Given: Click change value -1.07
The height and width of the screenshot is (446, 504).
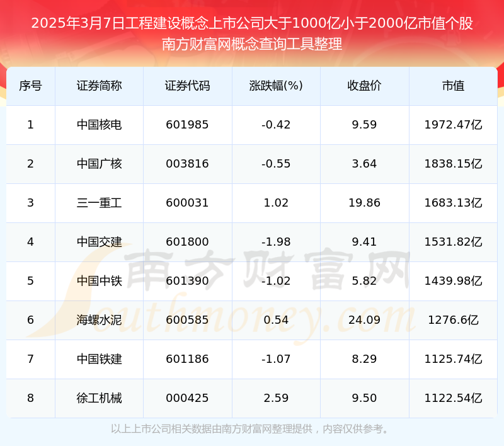Looking at the screenshot, I should [x=276, y=359].
